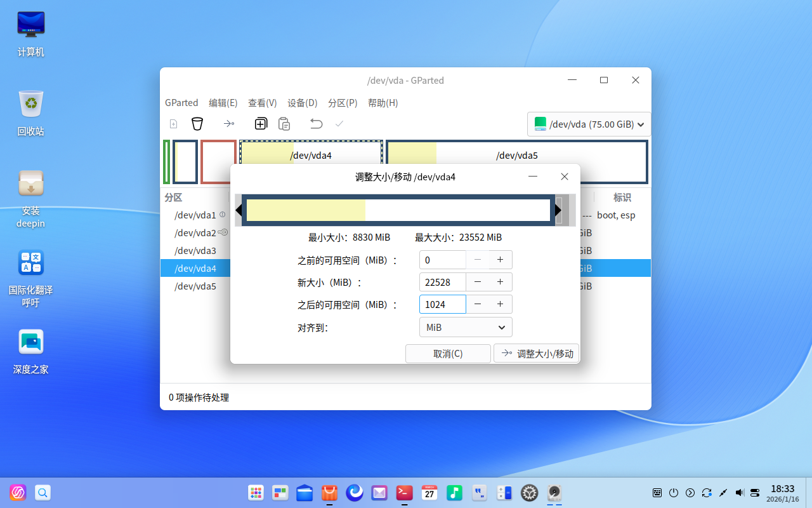This screenshot has width=812, height=508.
Task: Decrease 新大小 with the minus stepper
Action: coord(477,281)
